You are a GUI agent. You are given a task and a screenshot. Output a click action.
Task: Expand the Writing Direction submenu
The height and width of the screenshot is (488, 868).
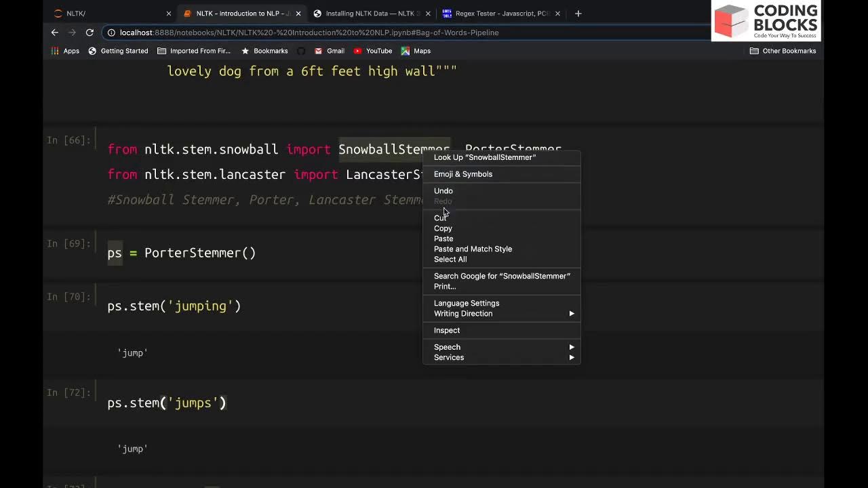click(x=502, y=313)
